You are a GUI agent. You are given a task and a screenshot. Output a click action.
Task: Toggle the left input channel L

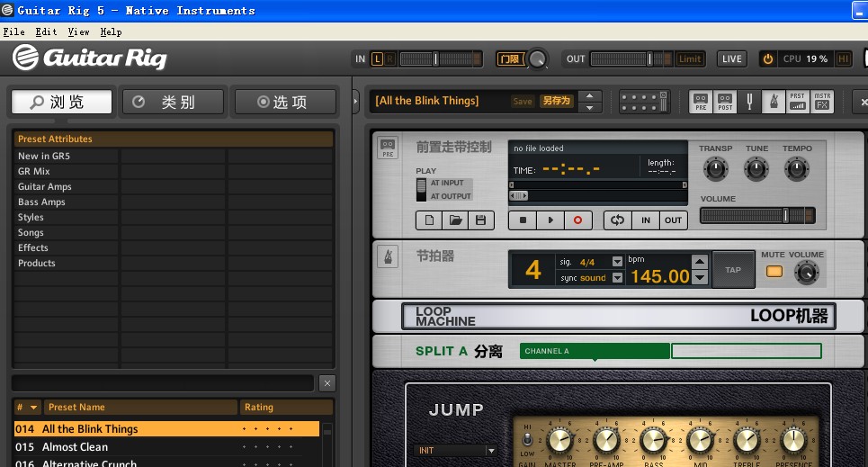click(377, 58)
